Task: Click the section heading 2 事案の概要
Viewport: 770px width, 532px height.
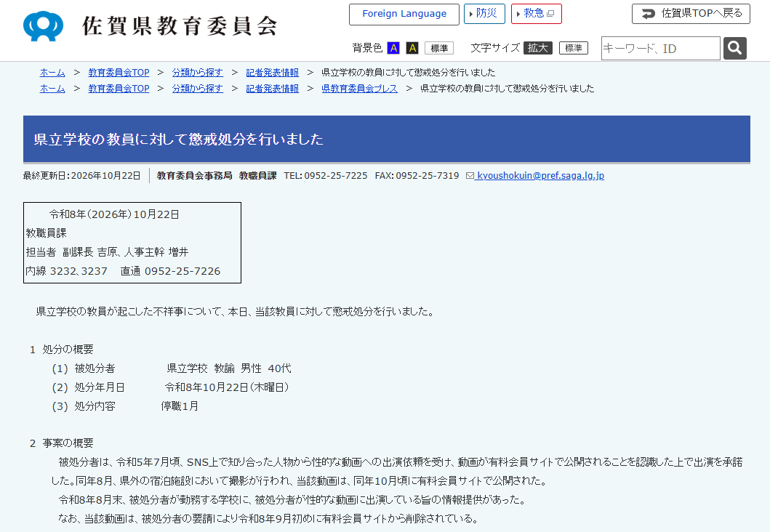Action: pyautogui.click(x=61, y=443)
